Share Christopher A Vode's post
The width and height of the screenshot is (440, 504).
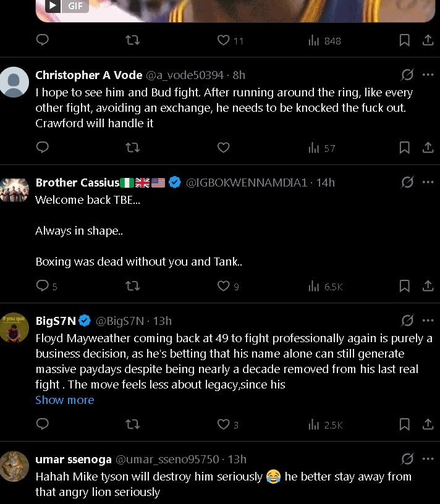[x=428, y=148]
